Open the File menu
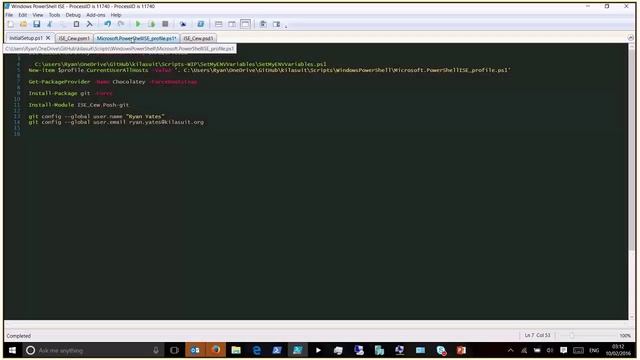The image size is (640, 360). (9, 15)
